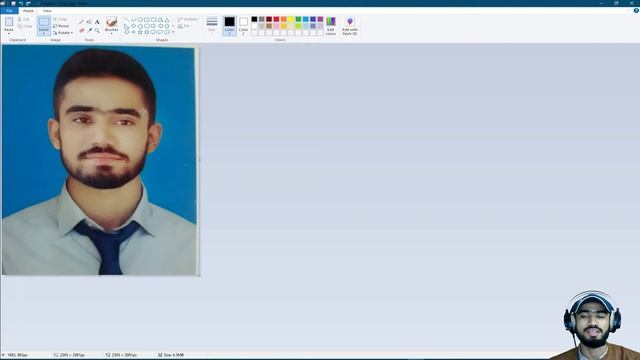Viewport: 640px width, 360px height.
Task: Choose the lime green palette swatch
Action: click(298, 26)
